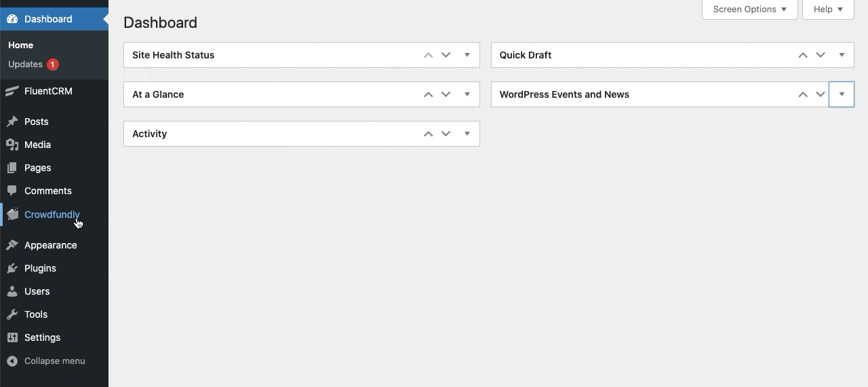Open the Pages menu label
Viewport: 868px width, 387px height.
(x=37, y=168)
